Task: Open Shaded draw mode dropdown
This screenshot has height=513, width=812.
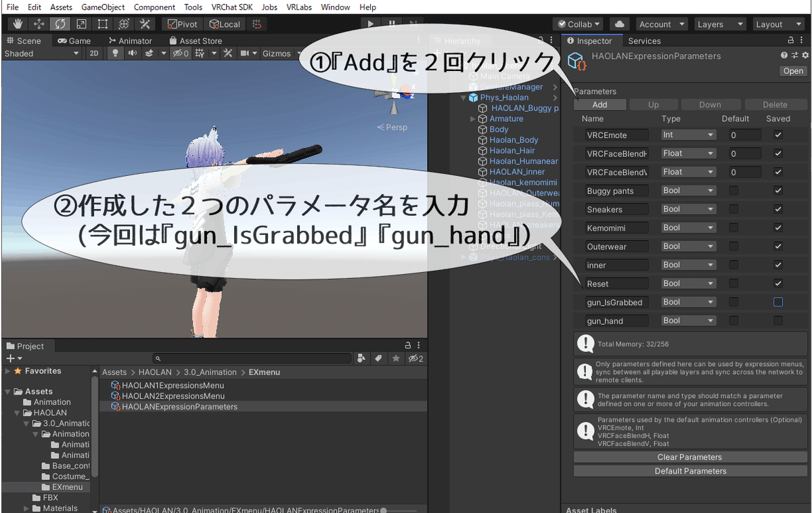Action: pyautogui.click(x=41, y=53)
